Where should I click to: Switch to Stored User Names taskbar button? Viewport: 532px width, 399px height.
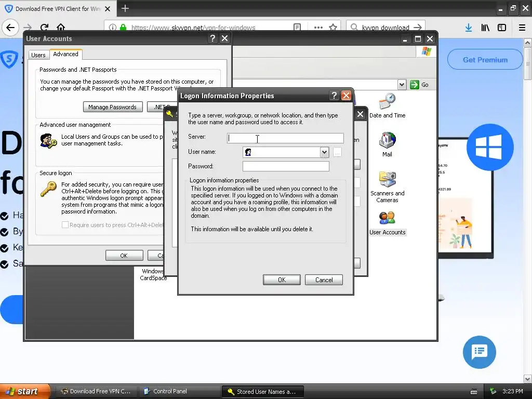click(262, 392)
